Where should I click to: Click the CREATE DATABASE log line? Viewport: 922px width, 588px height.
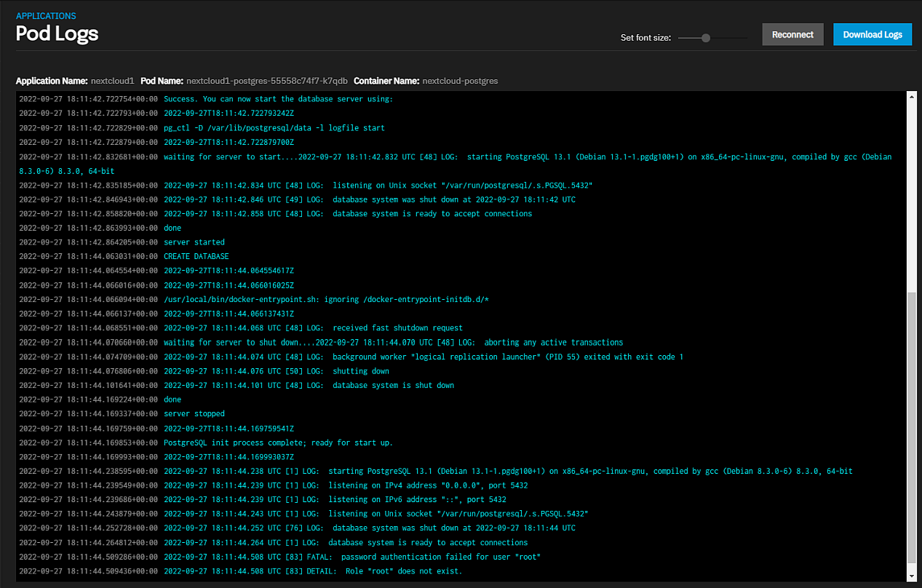point(196,256)
